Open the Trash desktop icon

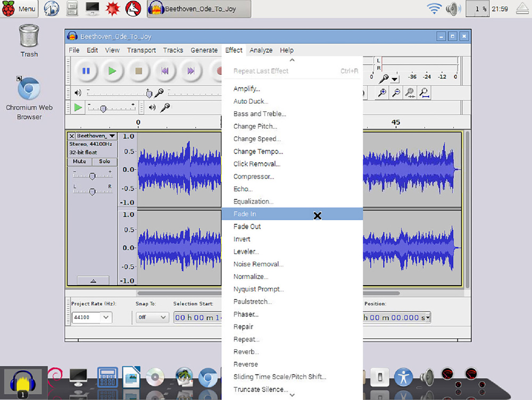click(x=29, y=41)
